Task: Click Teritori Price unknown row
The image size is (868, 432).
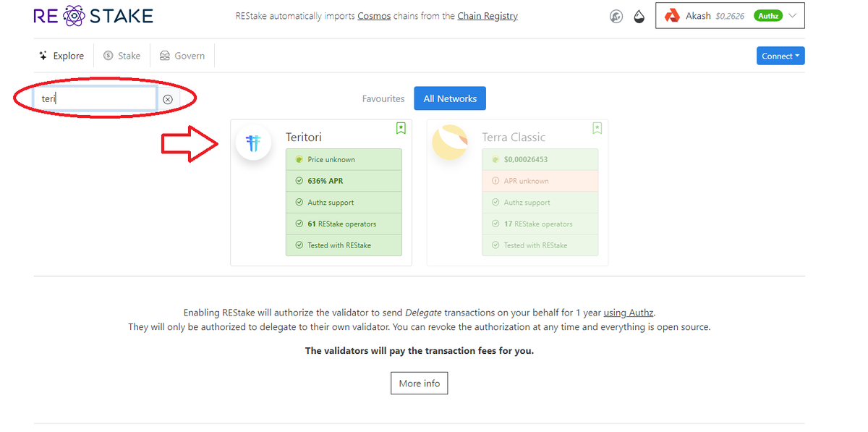Action: pos(344,159)
